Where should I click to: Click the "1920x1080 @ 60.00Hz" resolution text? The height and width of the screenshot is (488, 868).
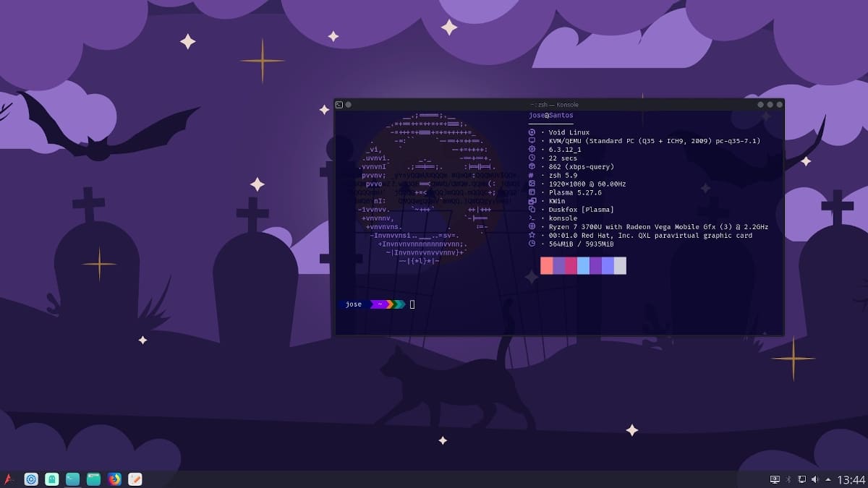(587, 184)
